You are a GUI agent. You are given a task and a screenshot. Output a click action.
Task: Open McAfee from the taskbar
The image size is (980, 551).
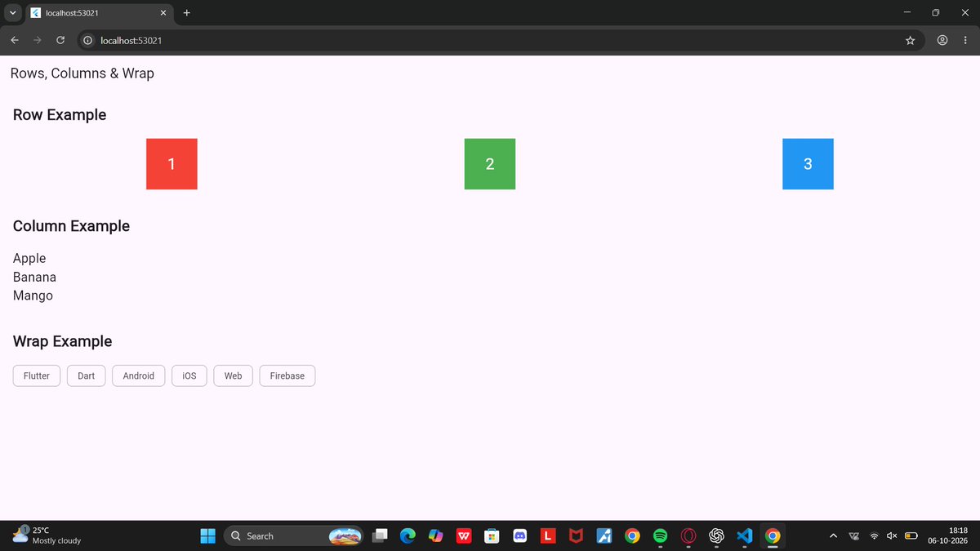click(x=576, y=535)
